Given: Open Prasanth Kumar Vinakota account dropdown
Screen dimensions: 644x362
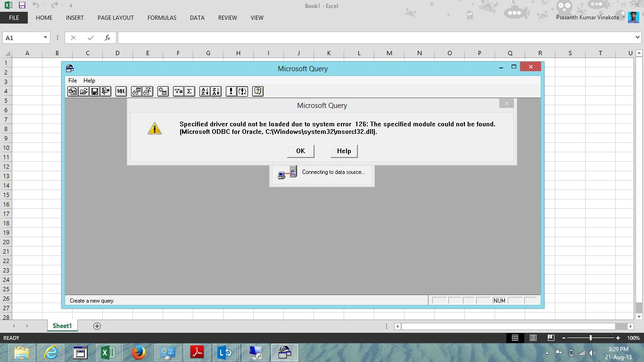Looking at the screenshot, I should [623, 17].
